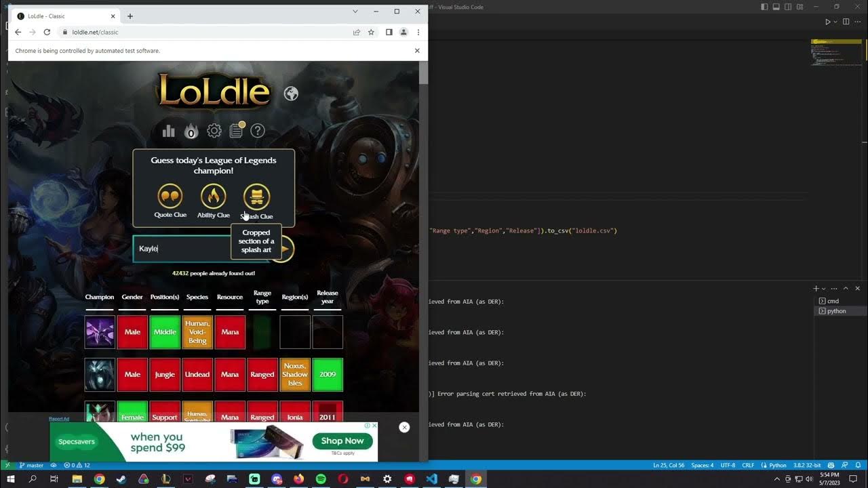The height and width of the screenshot is (488, 868).
Task: Expand the run button dropdown chevron in VS Code
Action: (x=835, y=22)
